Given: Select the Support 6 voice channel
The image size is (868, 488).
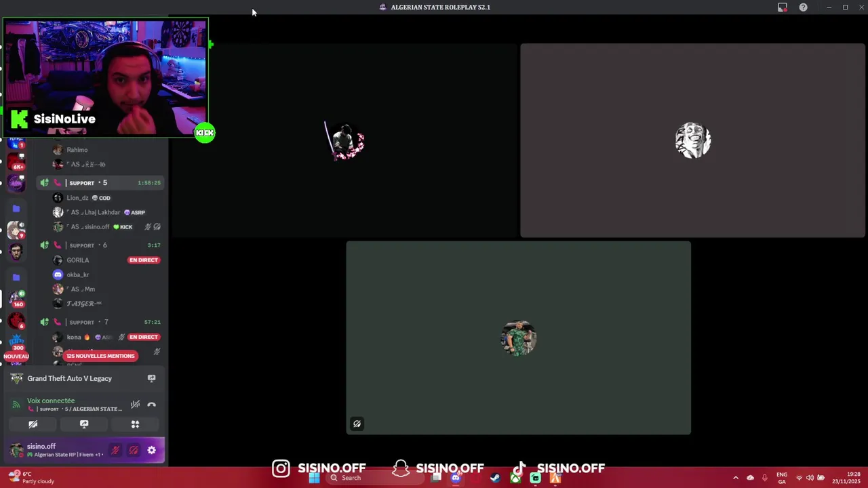Looking at the screenshot, I should 100,245.
